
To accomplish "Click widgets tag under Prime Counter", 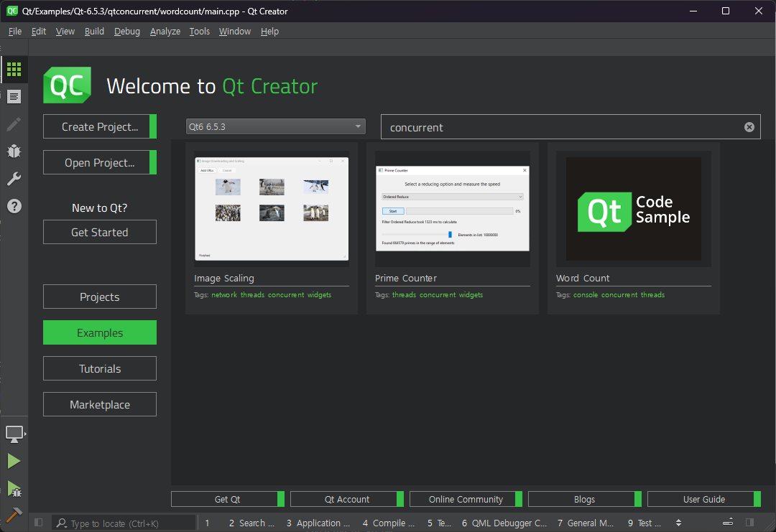I will coord(471,294).
